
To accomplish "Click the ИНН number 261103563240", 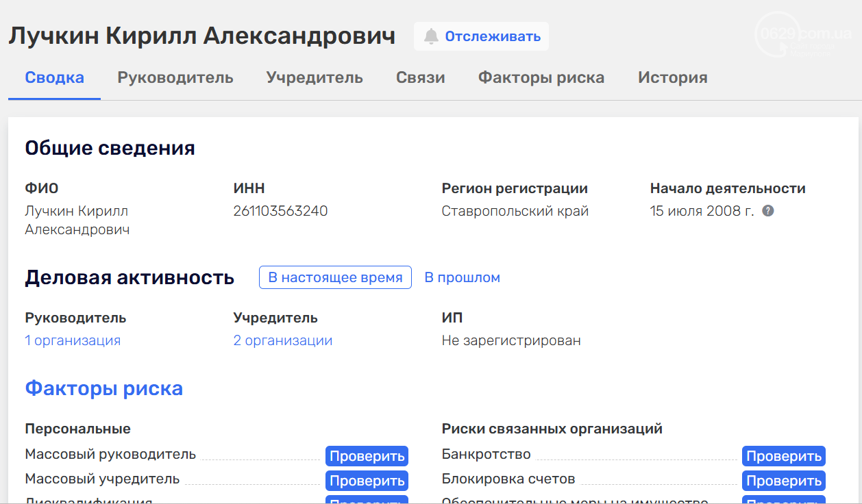I will click(280, 211).
